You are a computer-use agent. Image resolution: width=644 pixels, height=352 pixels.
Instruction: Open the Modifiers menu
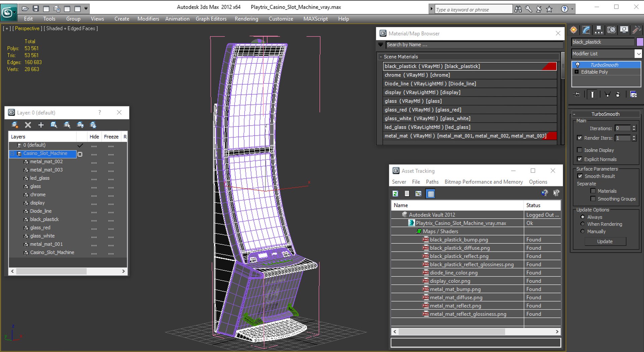(x=148, y=19)
